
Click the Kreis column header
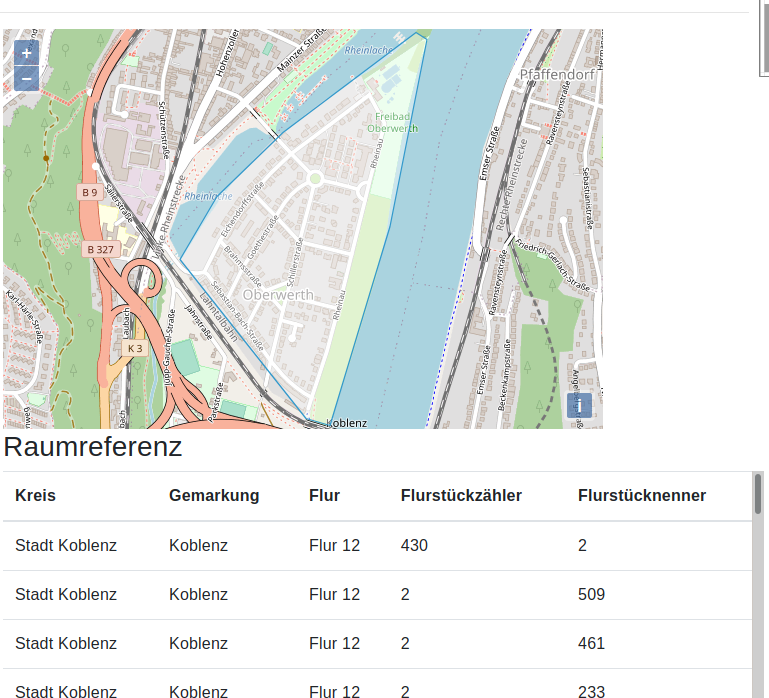(35, 495)
